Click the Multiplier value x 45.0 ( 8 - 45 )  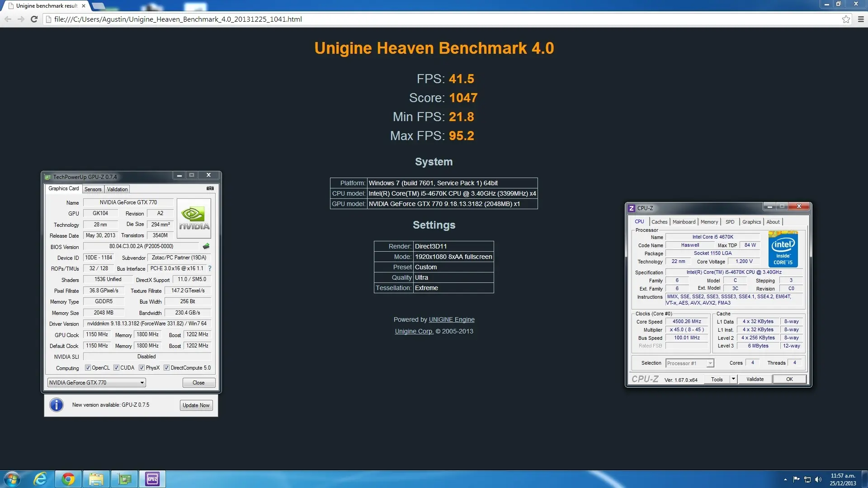687,330
